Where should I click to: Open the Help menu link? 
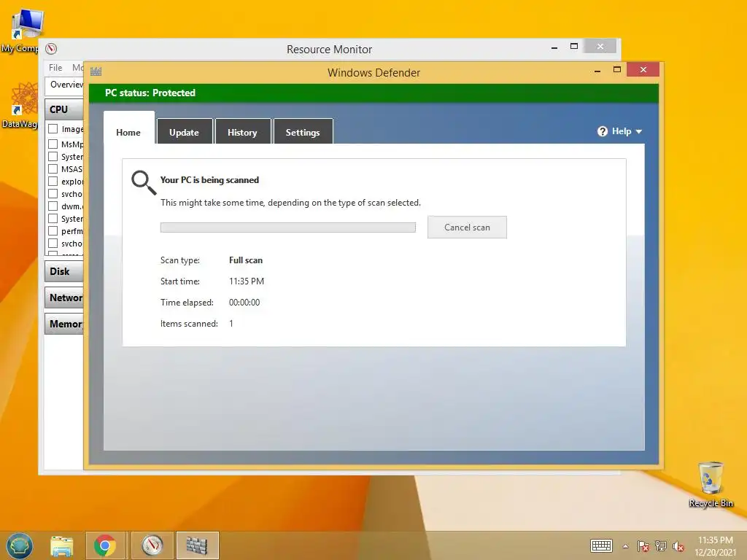(x=622, y=131)
